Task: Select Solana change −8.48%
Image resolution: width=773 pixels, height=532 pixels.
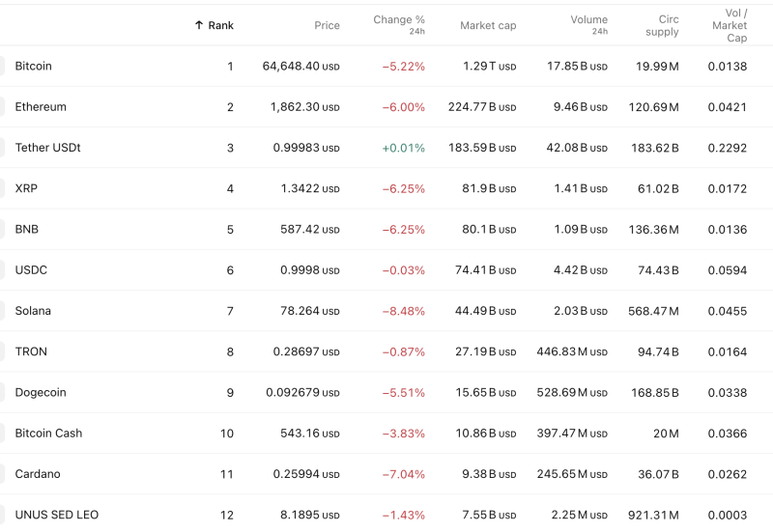Action: (403, 311)
